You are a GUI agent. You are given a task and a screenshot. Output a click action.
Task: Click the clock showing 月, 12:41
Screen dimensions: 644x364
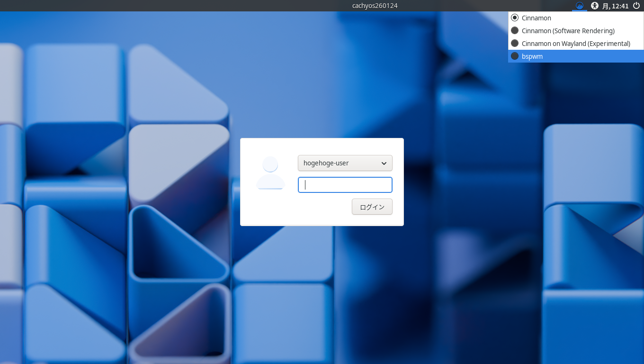click(615, 6)
